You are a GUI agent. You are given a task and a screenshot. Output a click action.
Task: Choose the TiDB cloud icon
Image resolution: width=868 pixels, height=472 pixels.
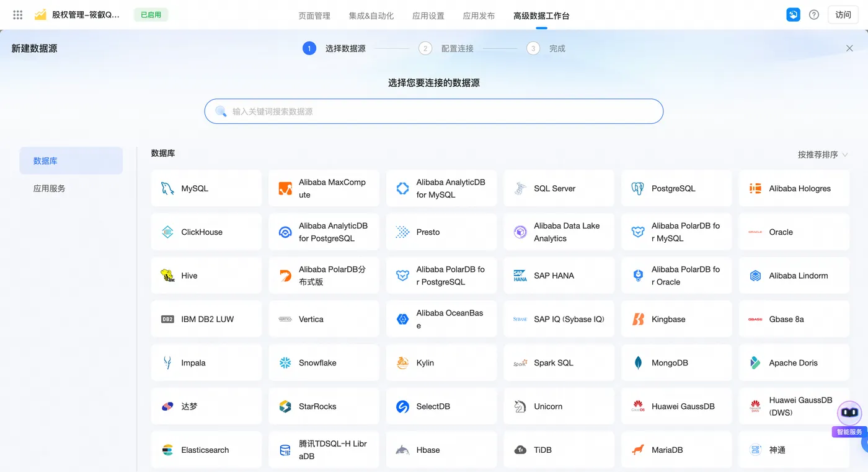coord(520,450)
